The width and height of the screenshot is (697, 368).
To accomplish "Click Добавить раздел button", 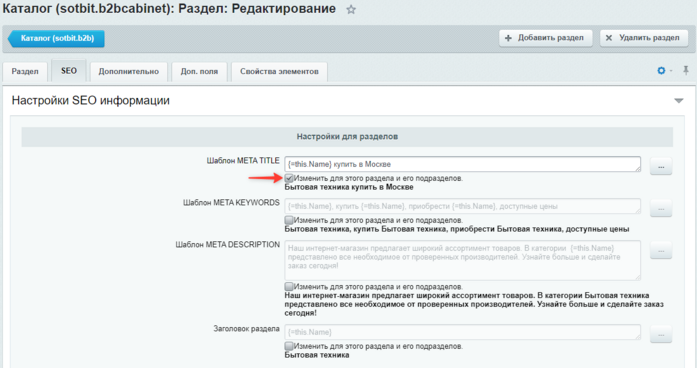I will pyautogui.click(x=545, y=38).
